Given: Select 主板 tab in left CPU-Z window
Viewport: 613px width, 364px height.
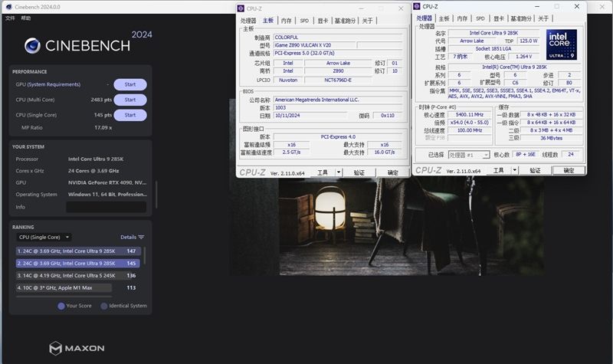Looking at the screenshot, I should coord(268,21).
